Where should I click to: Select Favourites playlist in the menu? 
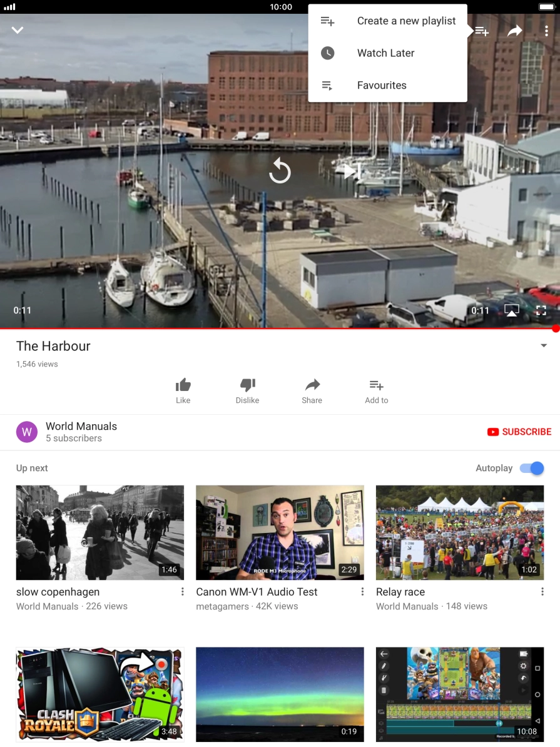coord(382,85)
